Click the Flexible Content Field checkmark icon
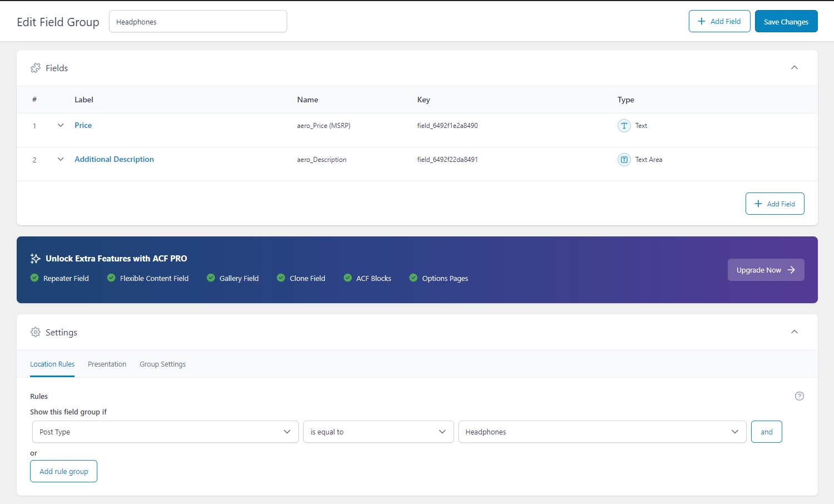This screenshot has width=834, height=504. pos(111,278)
